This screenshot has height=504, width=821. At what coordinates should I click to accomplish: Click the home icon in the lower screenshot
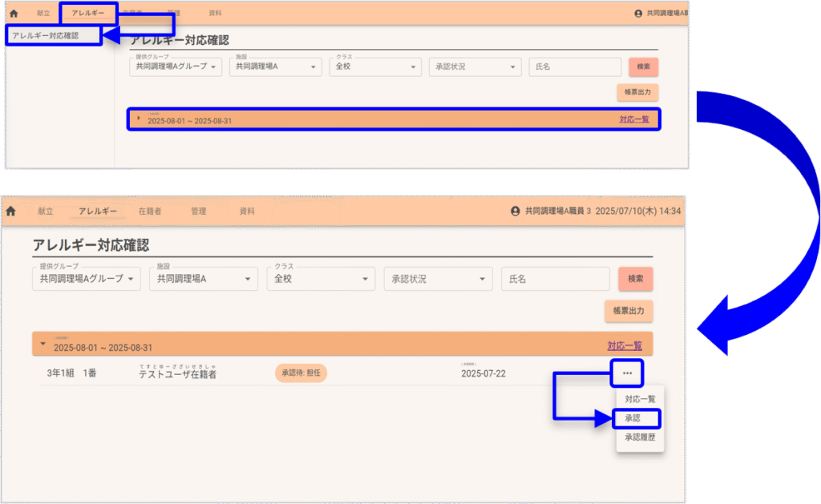pos(11,212)
